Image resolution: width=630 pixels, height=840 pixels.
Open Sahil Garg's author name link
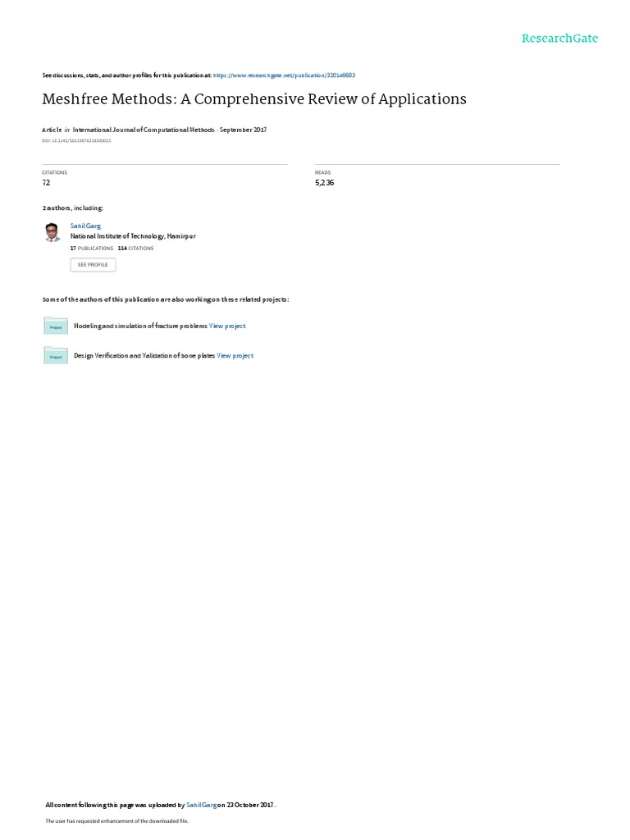85,226
